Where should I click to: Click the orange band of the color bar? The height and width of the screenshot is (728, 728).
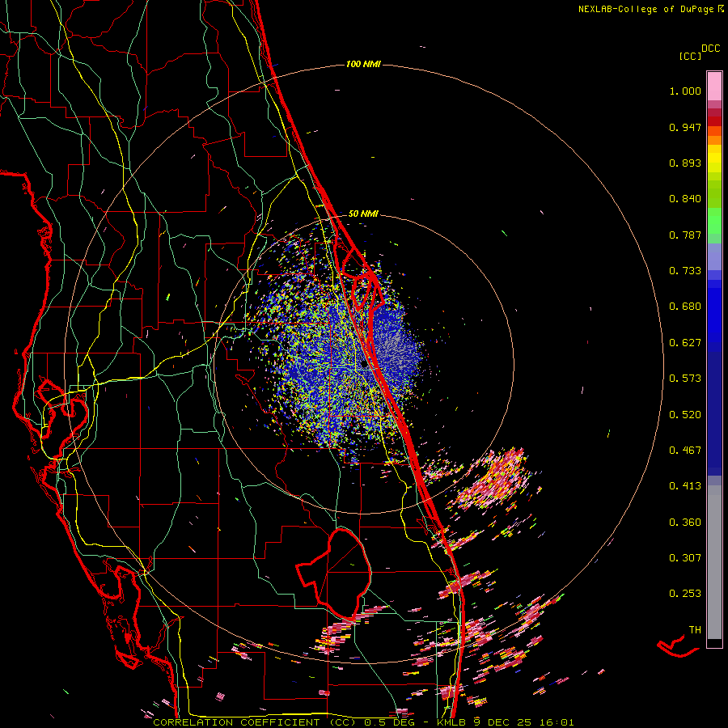714,135
